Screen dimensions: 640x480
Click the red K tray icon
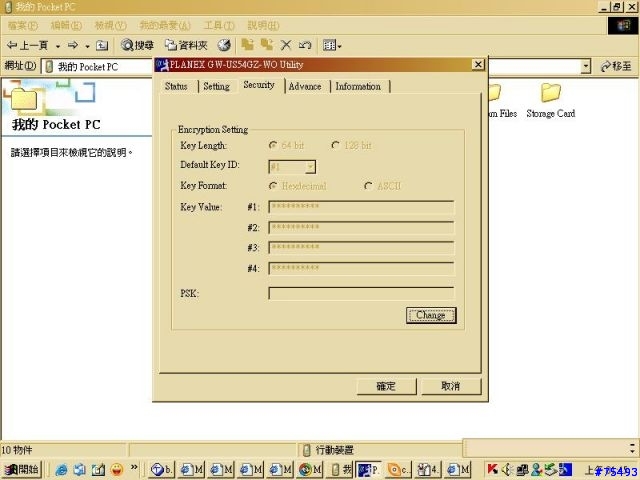tap(493, 469)
